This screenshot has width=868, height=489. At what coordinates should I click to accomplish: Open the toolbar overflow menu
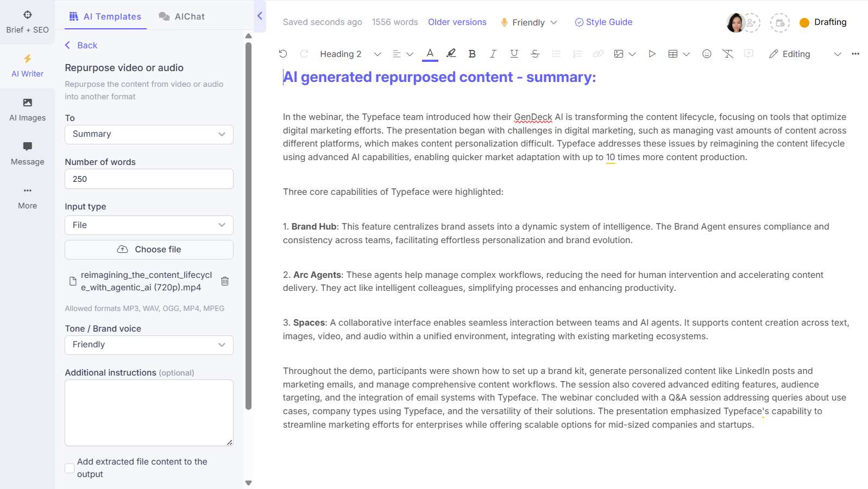point(856,54)
